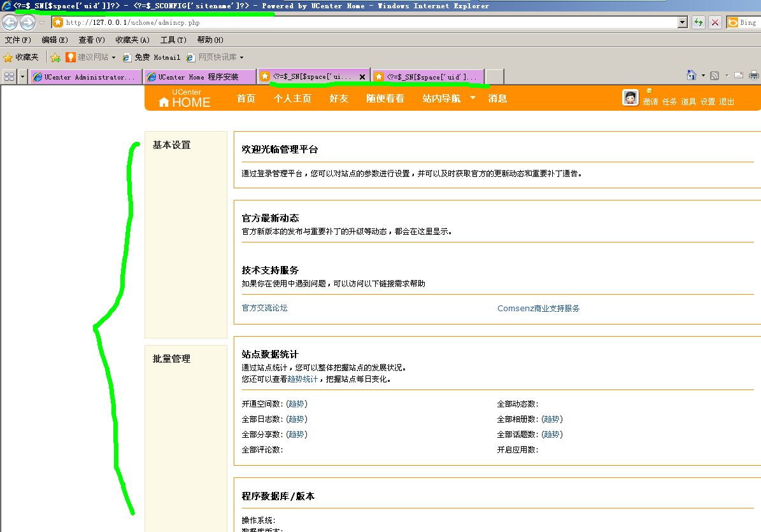Expand the address bar history dropdown
The width and height of the screenshot is (761, 532).
coord(683,22)
